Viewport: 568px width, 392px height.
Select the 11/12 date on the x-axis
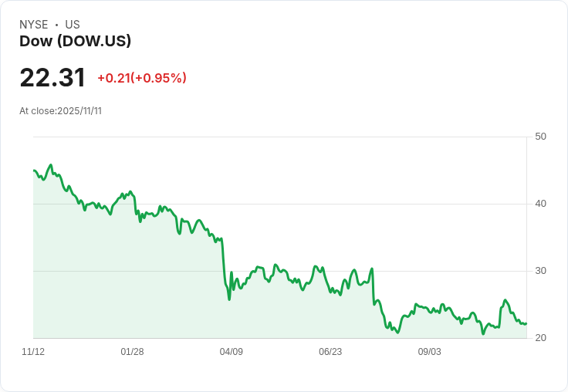tap(33, 352)
